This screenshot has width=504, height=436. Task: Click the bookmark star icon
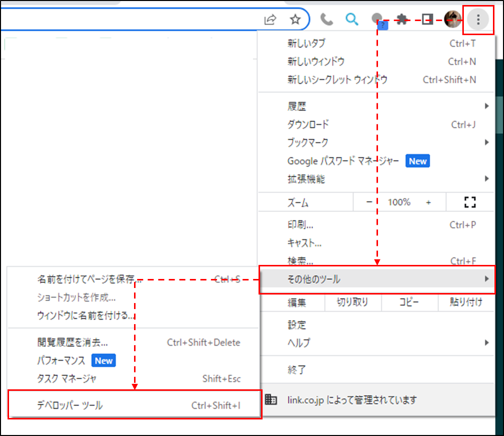click(x=295, y=20)
